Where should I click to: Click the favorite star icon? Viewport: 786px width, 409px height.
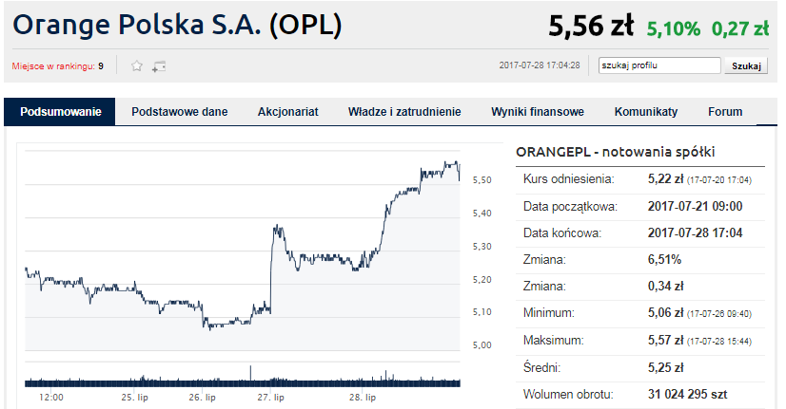pyautogui.click(x=137, y=66)
